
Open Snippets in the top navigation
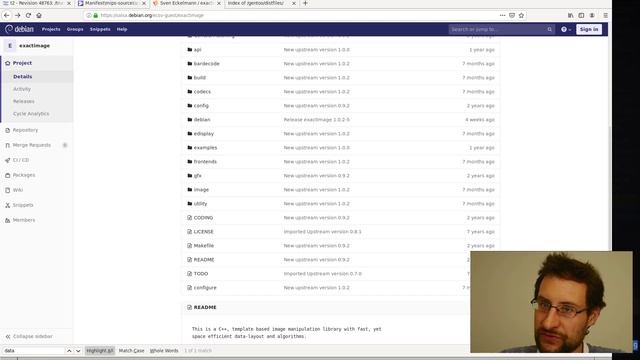pos(100,29)
